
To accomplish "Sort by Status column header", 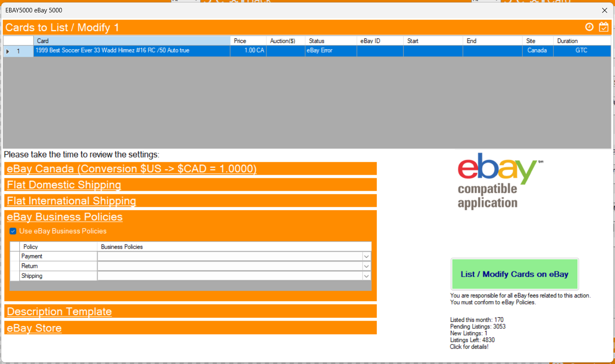I will point(331,41).
